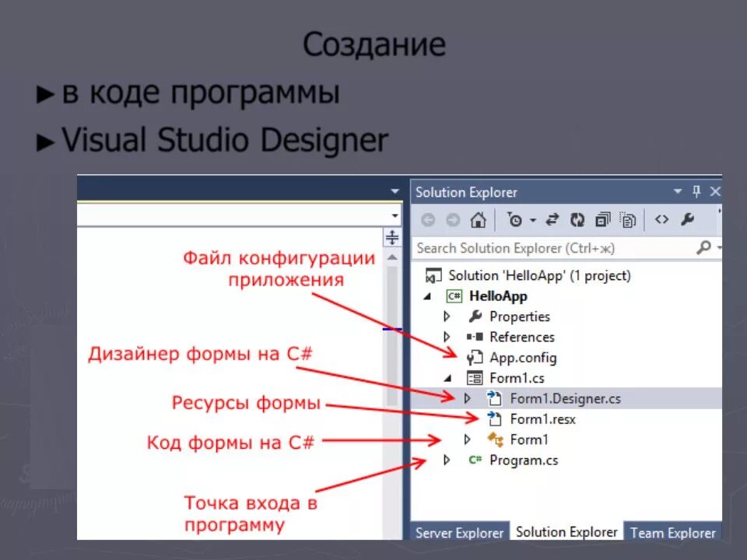Select the Program.cs file
Image resolution: width=747 pixels, height=560 pixels.
coord(524,460)
